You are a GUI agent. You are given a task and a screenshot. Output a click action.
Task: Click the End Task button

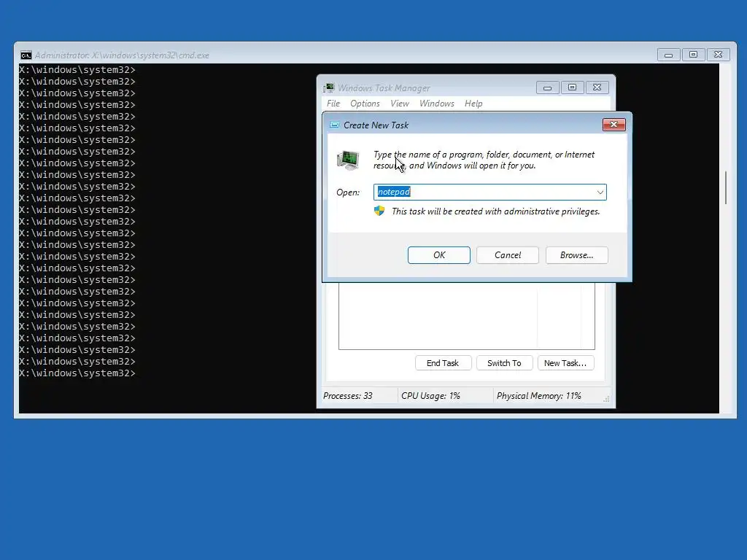(443, 363)
